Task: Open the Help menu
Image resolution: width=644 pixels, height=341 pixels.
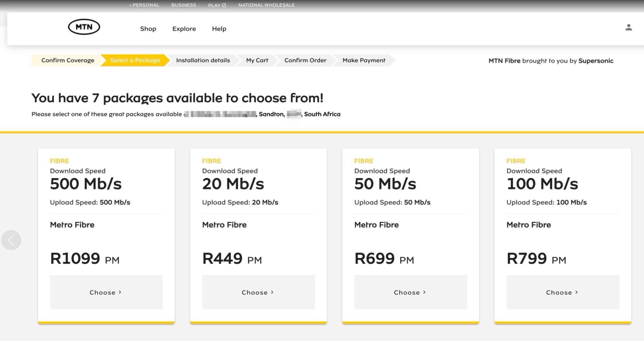Action: pos(219,28)
